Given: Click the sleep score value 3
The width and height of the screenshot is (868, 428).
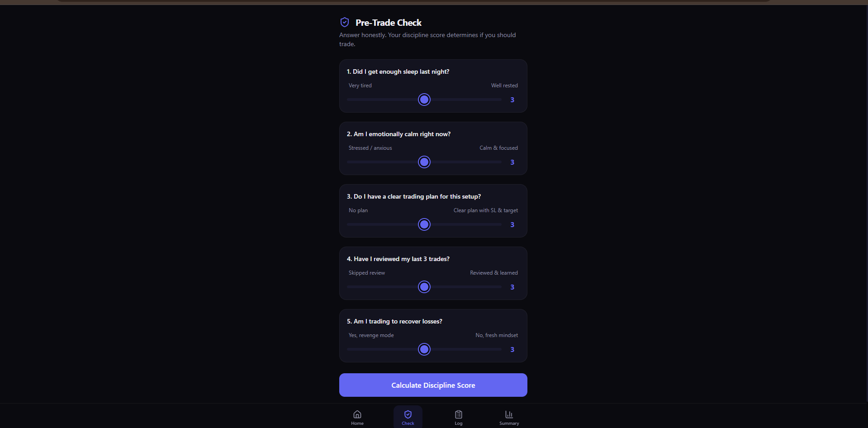Looking at the screenshot, I should pyautogui.click(x=512, y=100).
